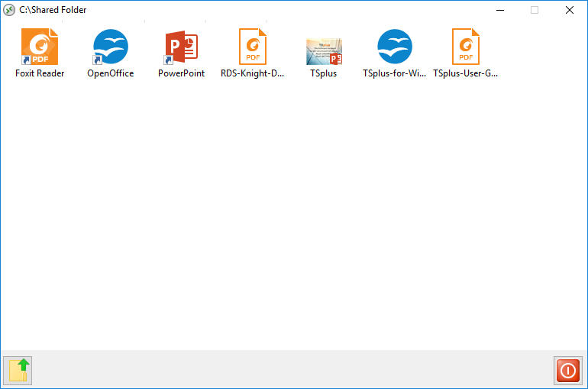Click the "PowerPoint" name label

181,73
